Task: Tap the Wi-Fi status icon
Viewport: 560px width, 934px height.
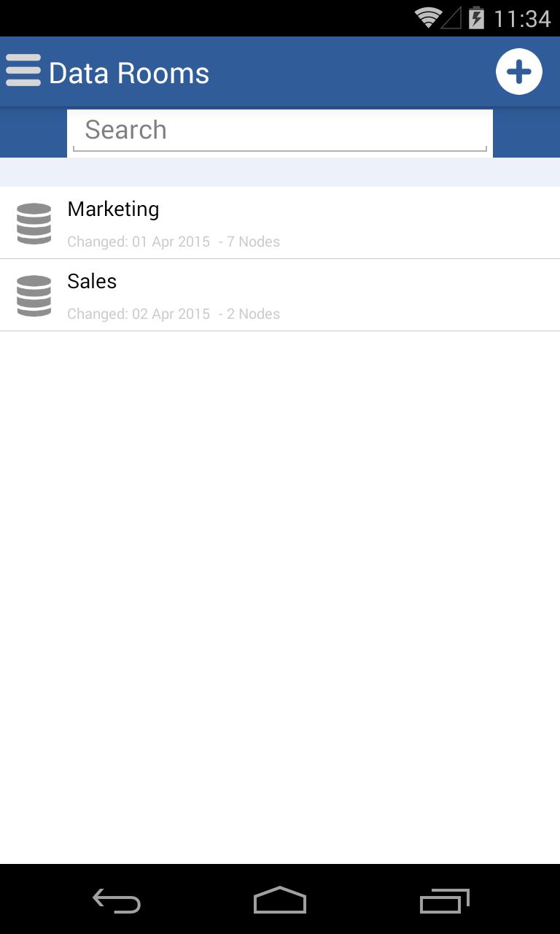Action: coord(428,18)
